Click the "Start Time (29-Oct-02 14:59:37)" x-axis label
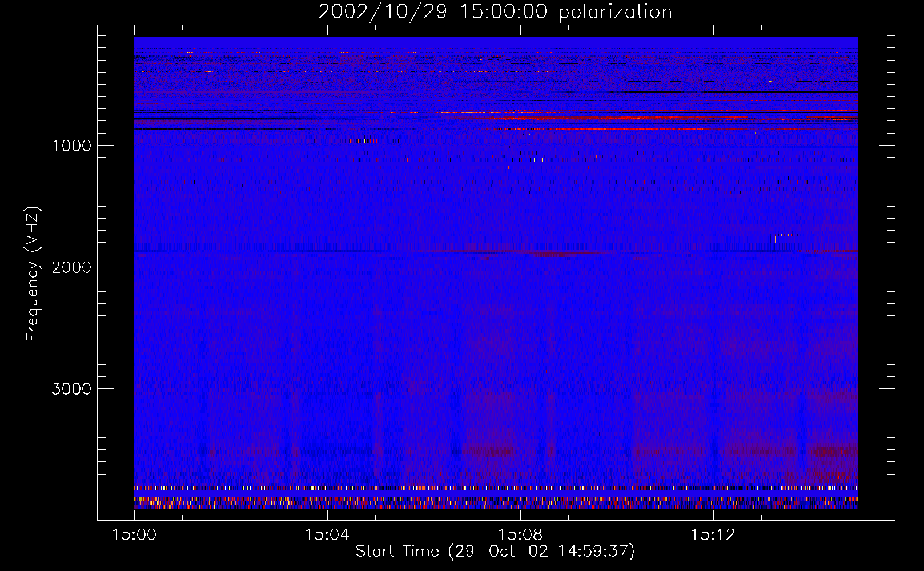 click(495, 552)
